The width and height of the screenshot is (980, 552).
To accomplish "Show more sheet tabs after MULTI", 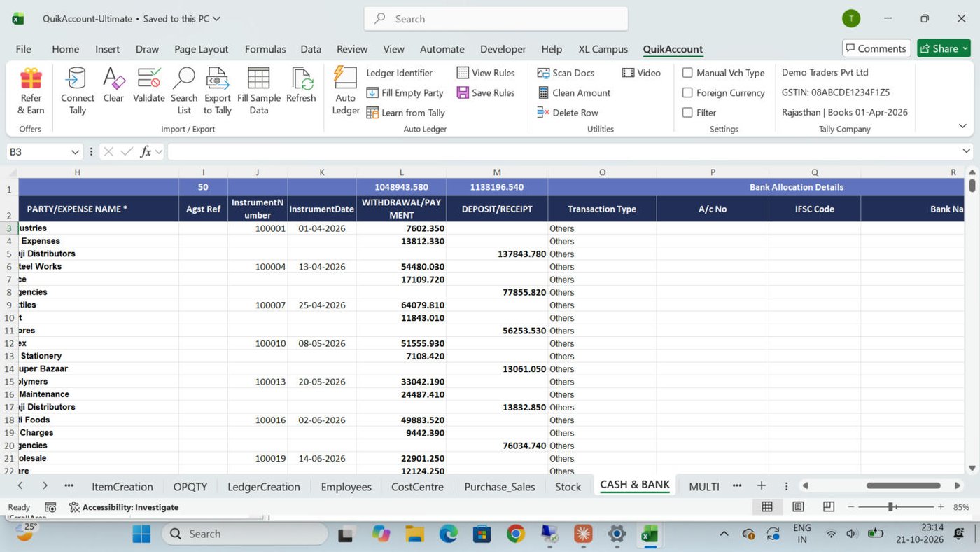I will [736, 485].
